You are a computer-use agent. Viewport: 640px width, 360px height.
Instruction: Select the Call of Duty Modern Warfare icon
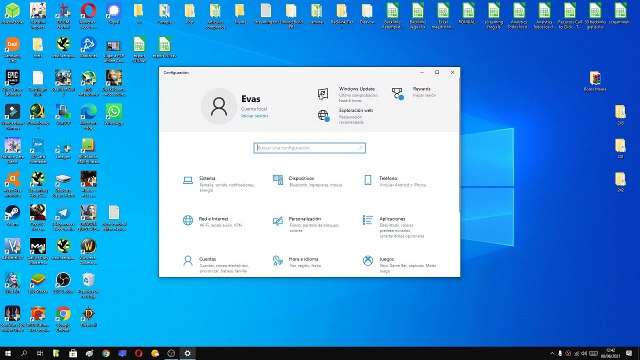click(38, 252)
